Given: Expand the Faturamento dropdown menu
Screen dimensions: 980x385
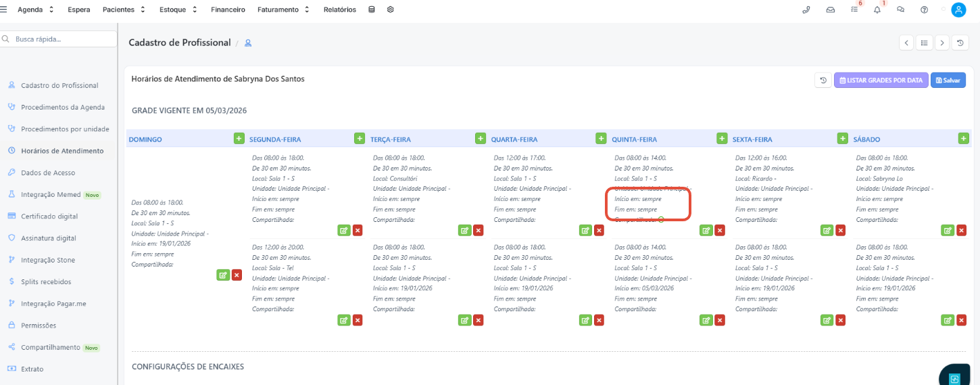Looking at the screenshot, I should (x=284, y=10).
